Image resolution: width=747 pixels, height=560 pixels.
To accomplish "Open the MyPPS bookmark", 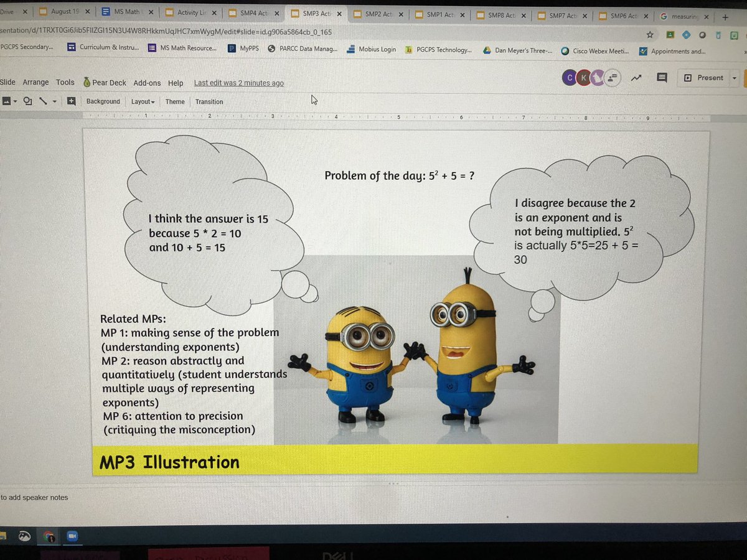I will (243, 48).
